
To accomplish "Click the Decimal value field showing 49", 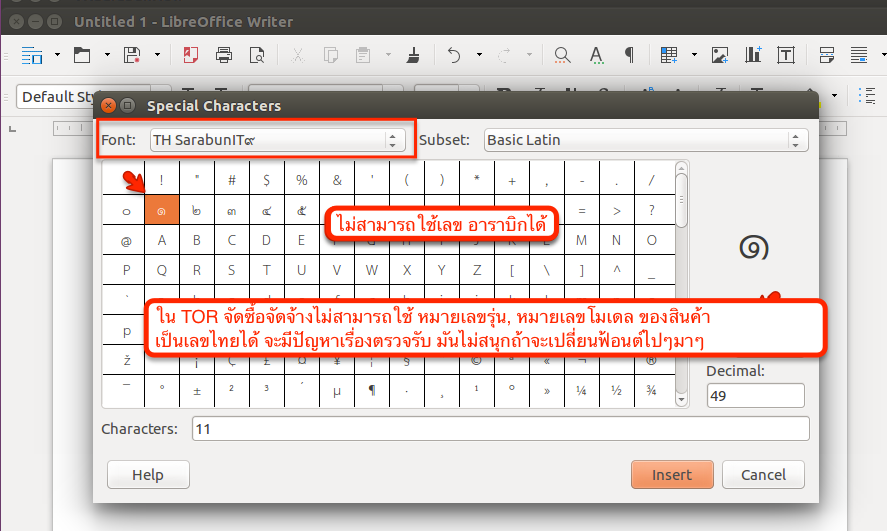I will click(x=755, y=395).
